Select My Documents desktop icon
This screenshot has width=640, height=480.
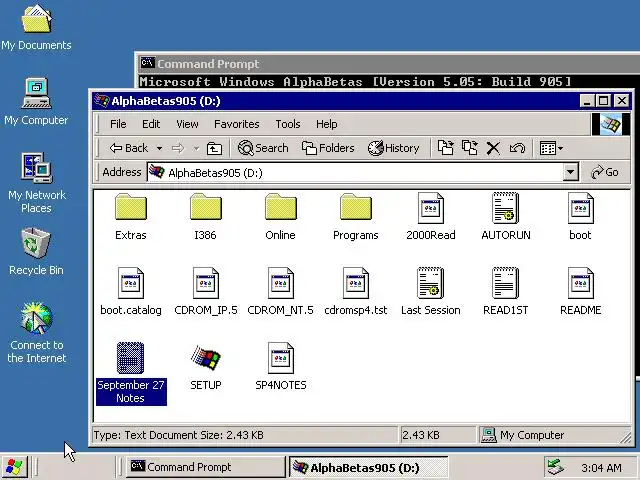36,27
